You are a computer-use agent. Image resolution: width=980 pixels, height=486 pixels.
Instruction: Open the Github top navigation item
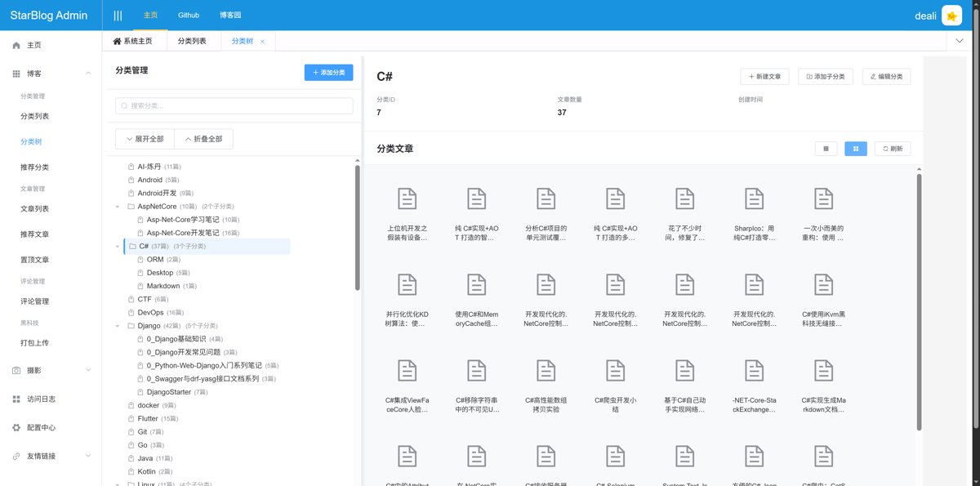pyautogui.click(x=188, y=16)
